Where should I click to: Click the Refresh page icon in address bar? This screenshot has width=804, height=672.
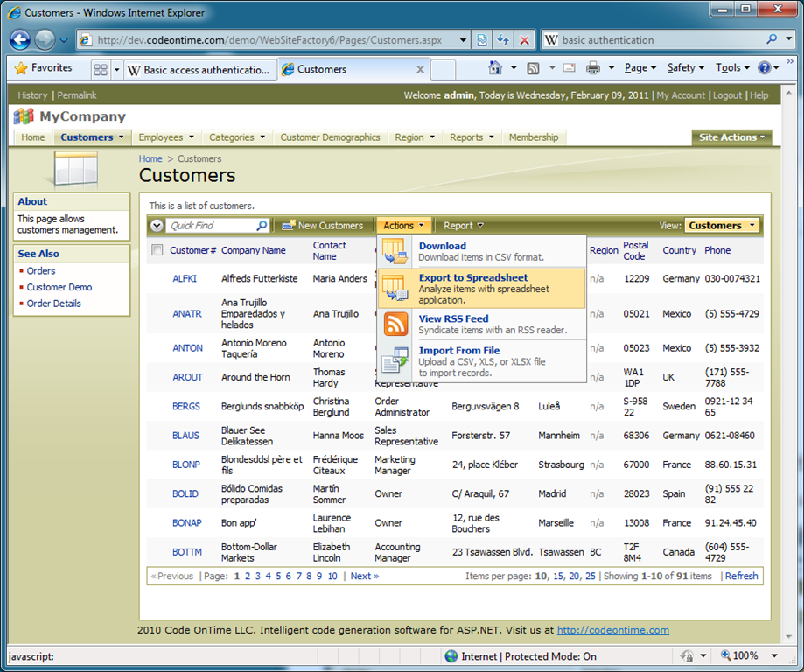click(503, 40)
